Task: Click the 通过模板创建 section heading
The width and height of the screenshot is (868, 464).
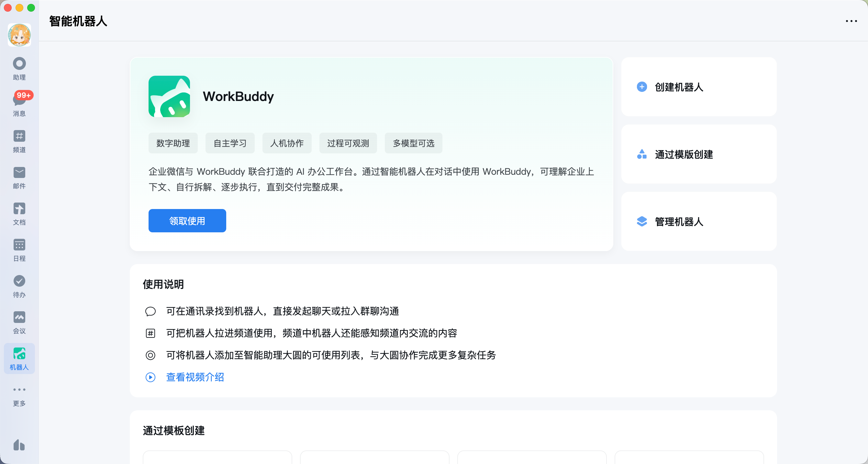Action: coord(173,431)
